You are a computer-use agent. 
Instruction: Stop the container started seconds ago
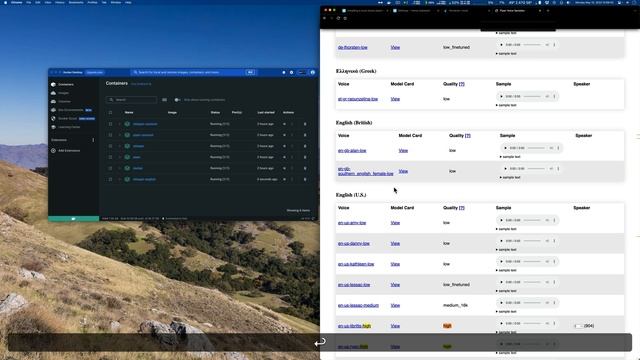pyautogui.click(x=284, y=179)
